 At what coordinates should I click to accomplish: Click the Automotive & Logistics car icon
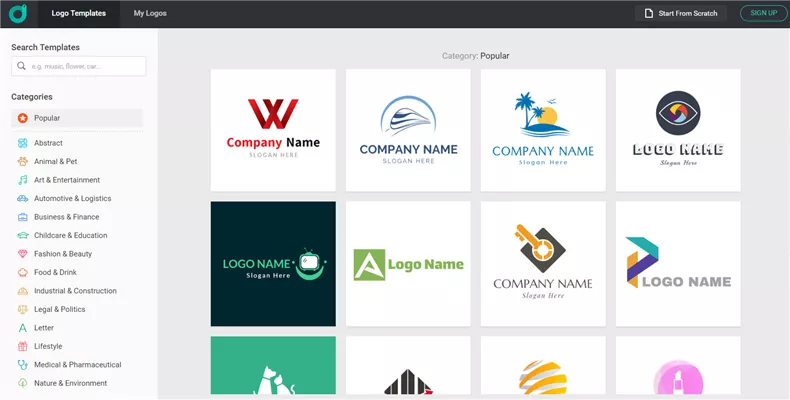(22, 198)
